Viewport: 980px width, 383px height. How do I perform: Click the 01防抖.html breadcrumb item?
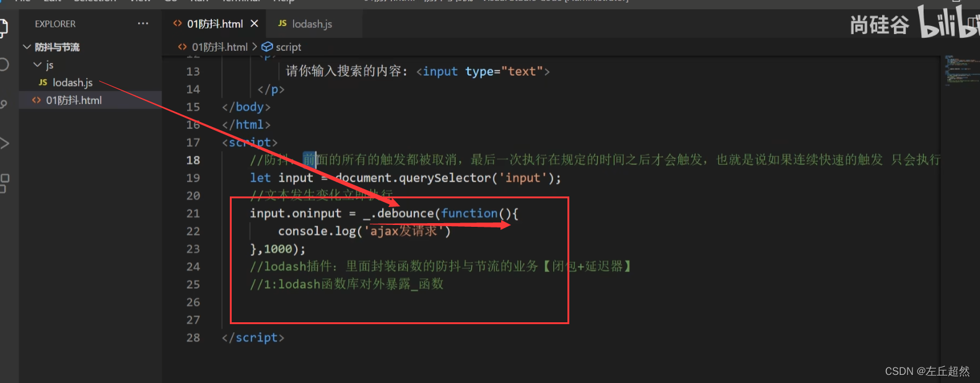click(219, 47)
